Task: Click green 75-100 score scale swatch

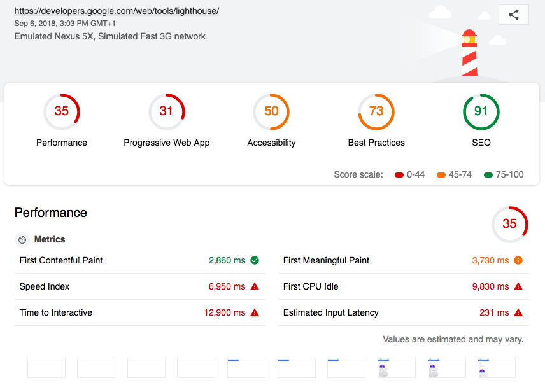Action: coord(488,175)
